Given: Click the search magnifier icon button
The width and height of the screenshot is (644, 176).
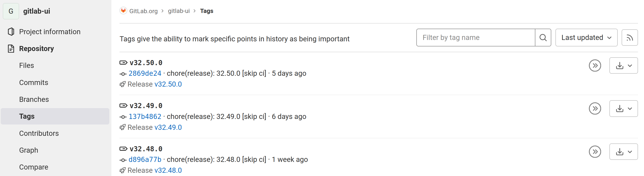Looking at the screenshot, I should [x=543, y=38].
